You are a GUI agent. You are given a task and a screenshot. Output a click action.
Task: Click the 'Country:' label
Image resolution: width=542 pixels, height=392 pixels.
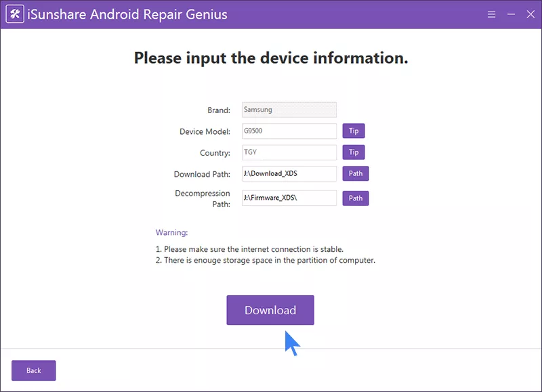point(215,153)
